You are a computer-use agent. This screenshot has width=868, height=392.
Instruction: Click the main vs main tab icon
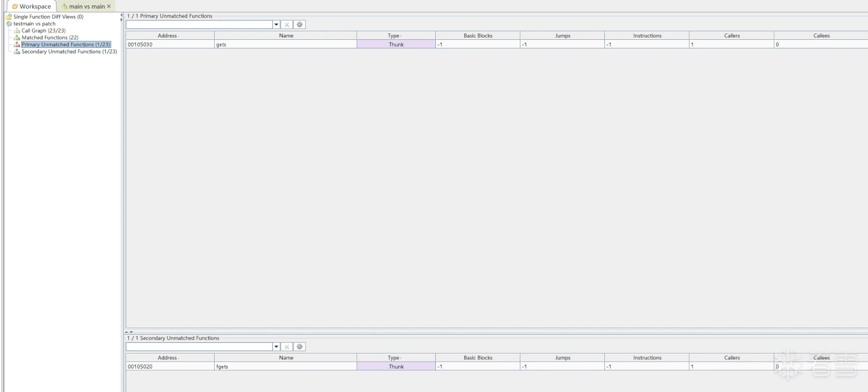(x=65, y=6)
